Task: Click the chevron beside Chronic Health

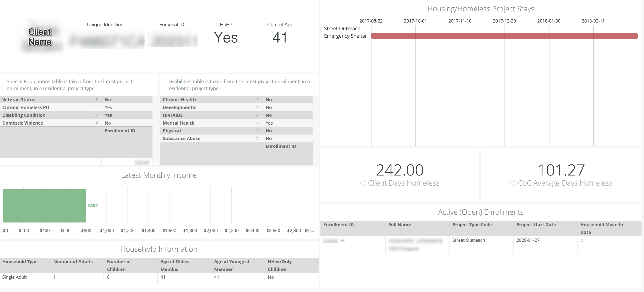Action: point(257,99)
